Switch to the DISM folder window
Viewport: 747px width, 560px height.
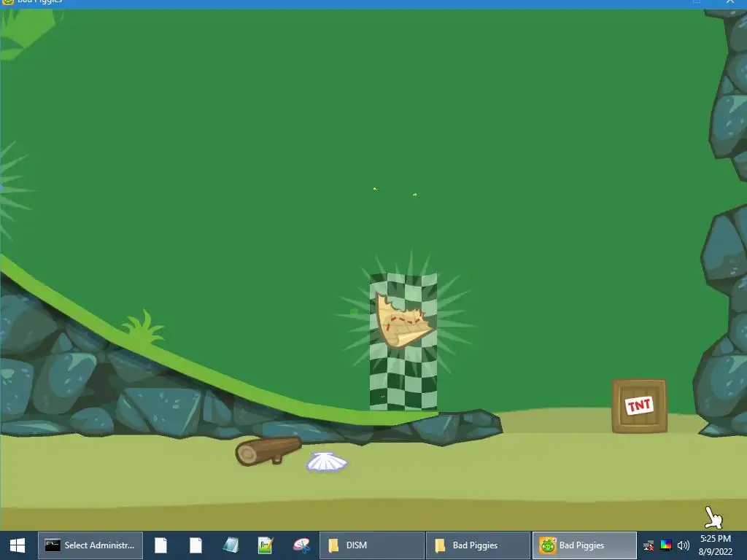[371, 545]
